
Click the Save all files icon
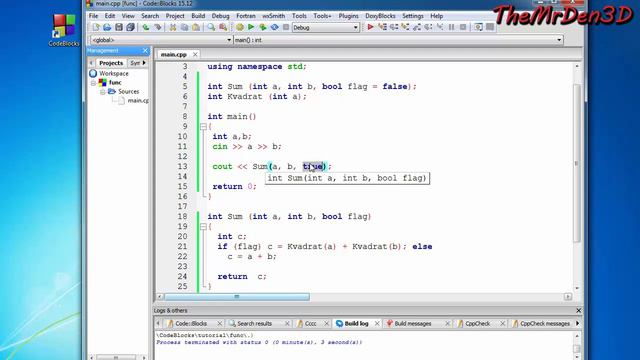(131, 27)
